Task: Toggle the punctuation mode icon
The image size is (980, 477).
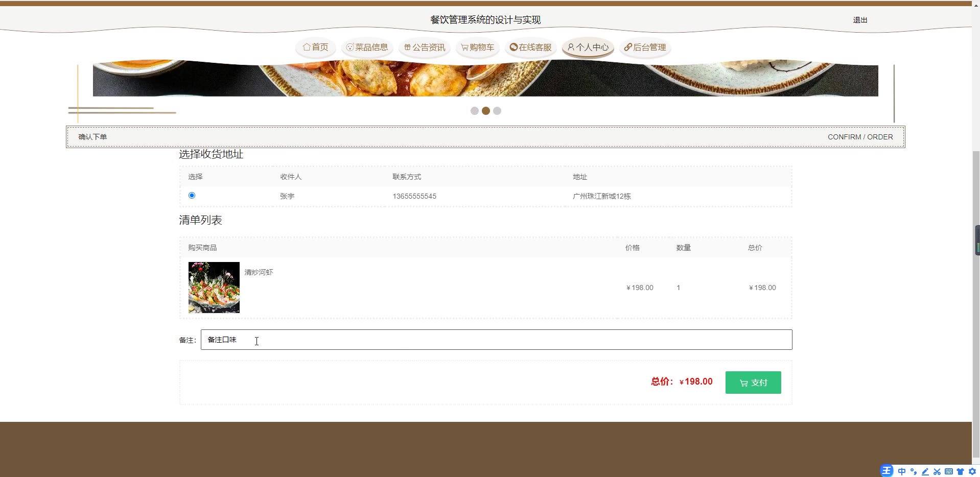Action: point(914,471)
